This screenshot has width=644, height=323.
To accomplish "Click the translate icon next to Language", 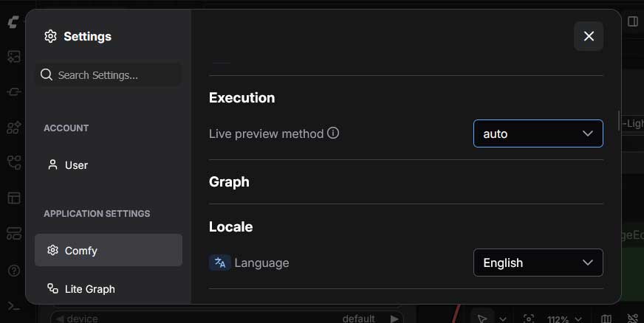I will click(x=220, y=263).
